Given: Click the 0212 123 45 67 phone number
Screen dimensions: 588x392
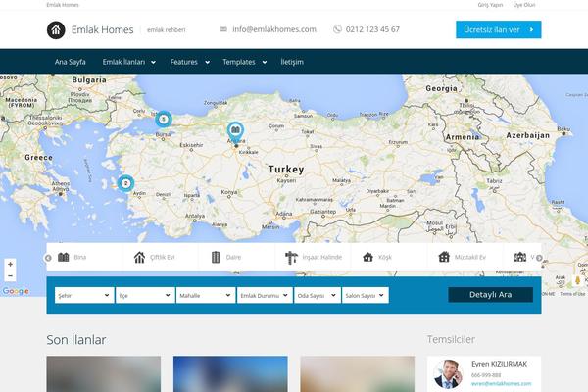Looking at the screenshot, I should pos(372,29).
